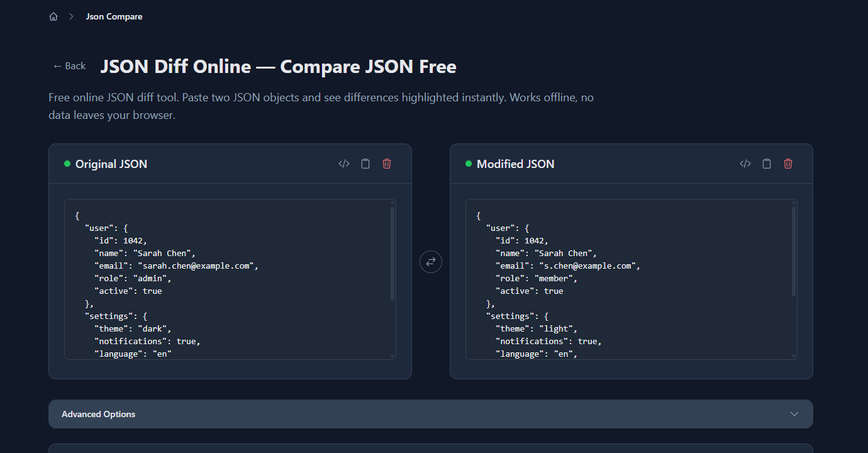Toggle the green status dot beside Original JSON

point(65,164)
